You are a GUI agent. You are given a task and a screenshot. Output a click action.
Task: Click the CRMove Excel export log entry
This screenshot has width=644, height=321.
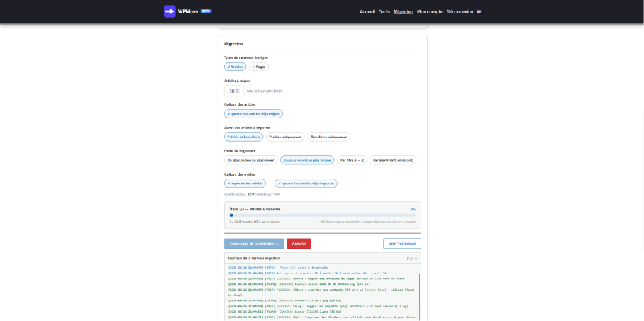coord(323,292)
